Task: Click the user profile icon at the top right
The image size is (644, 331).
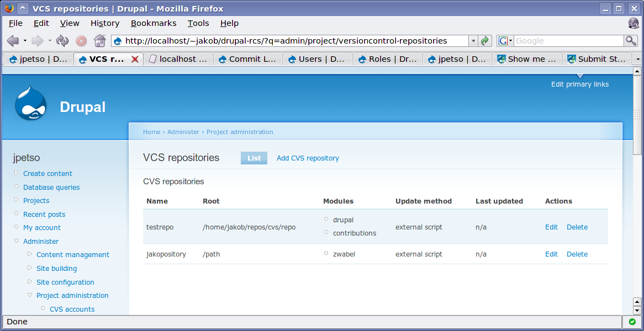Action: pyautogui.click(x=633, y=23)
